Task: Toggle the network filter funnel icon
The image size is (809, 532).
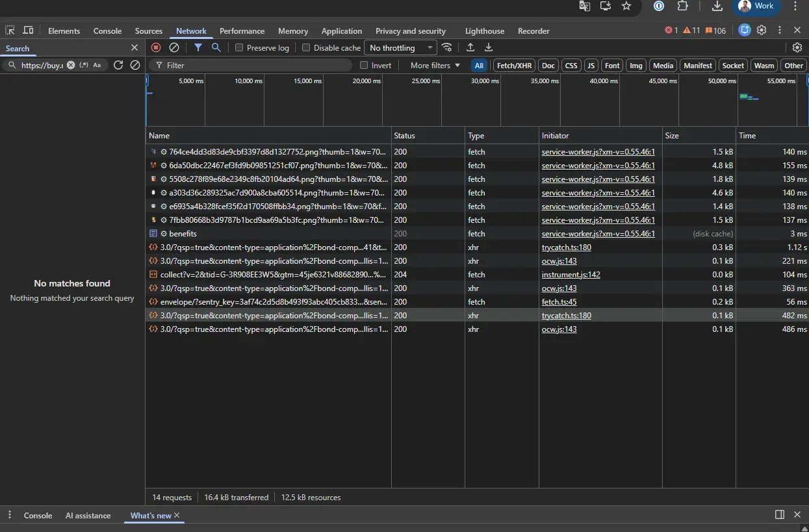Action: pos(198,47)
